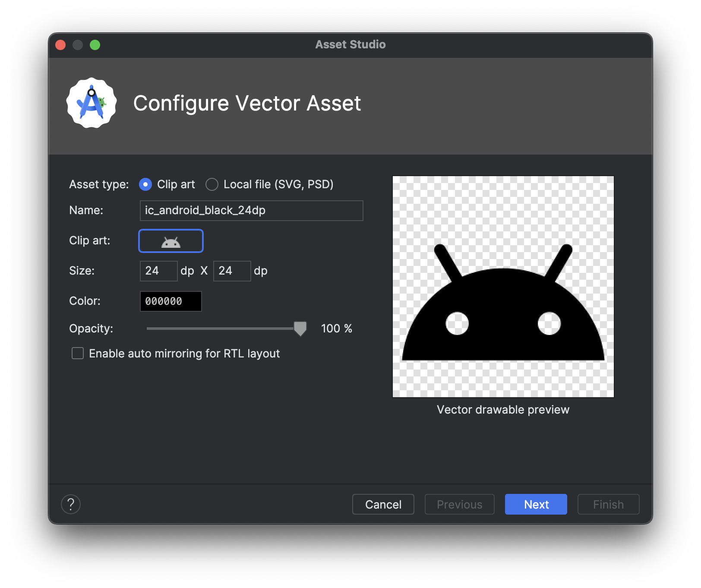Click the vector drawable preview image
701x588 pixels.
point(503,287)
